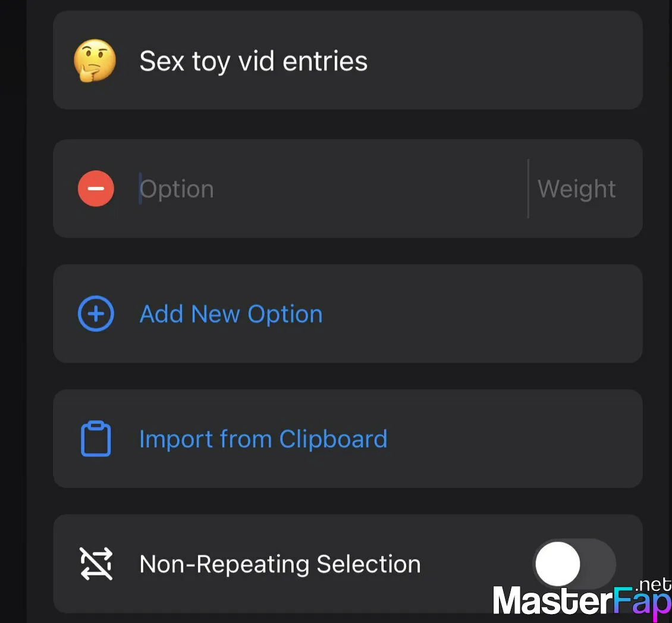
Task: Toggle Non-Repeating Selection switch
Action: 574,563
